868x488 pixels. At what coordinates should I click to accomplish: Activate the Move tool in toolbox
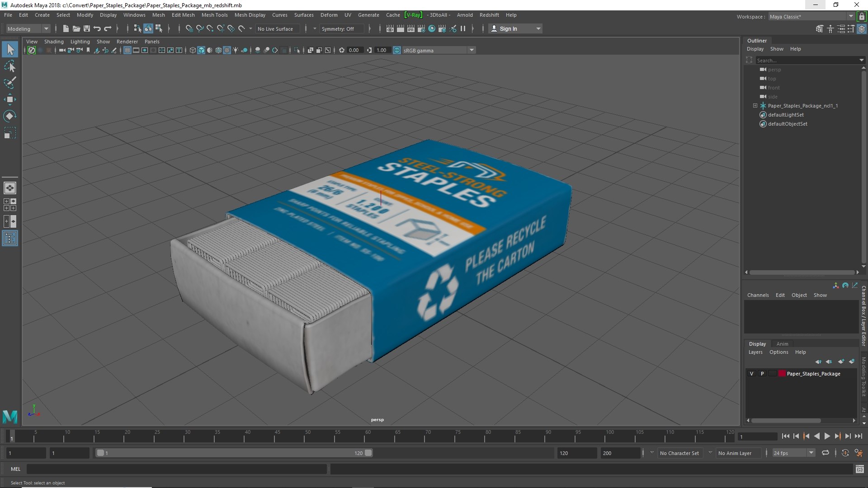pyautogui.click(x=10, y=99)
